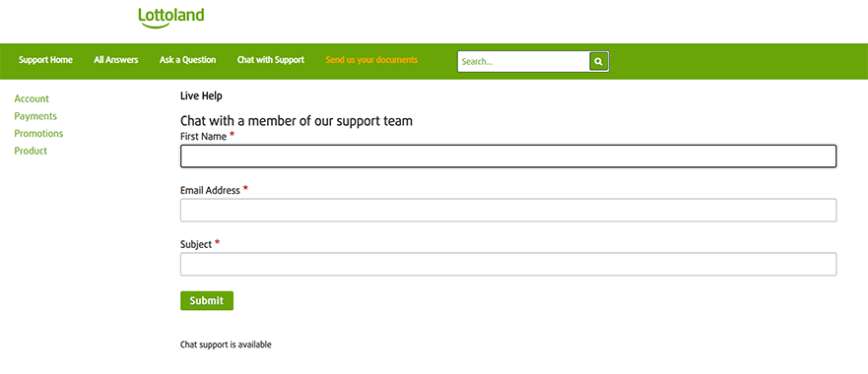Open the Payments category link

(x=35, y=116)
